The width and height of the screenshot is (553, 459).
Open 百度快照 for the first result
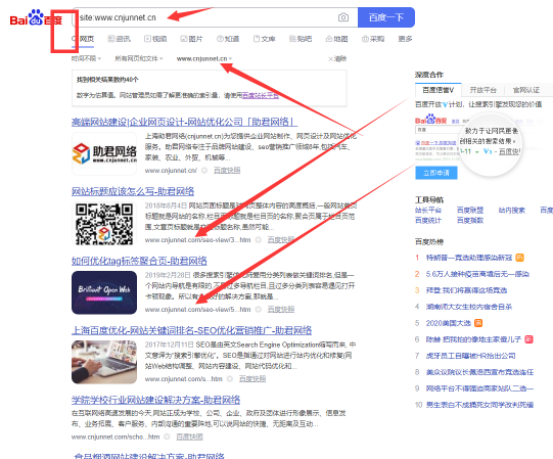(227, 170)
